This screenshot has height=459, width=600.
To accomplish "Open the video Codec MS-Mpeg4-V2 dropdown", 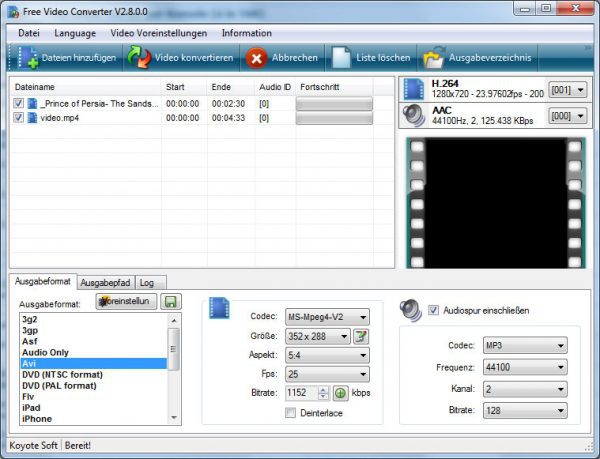I will pyautogui.click(x=327, y=317).
